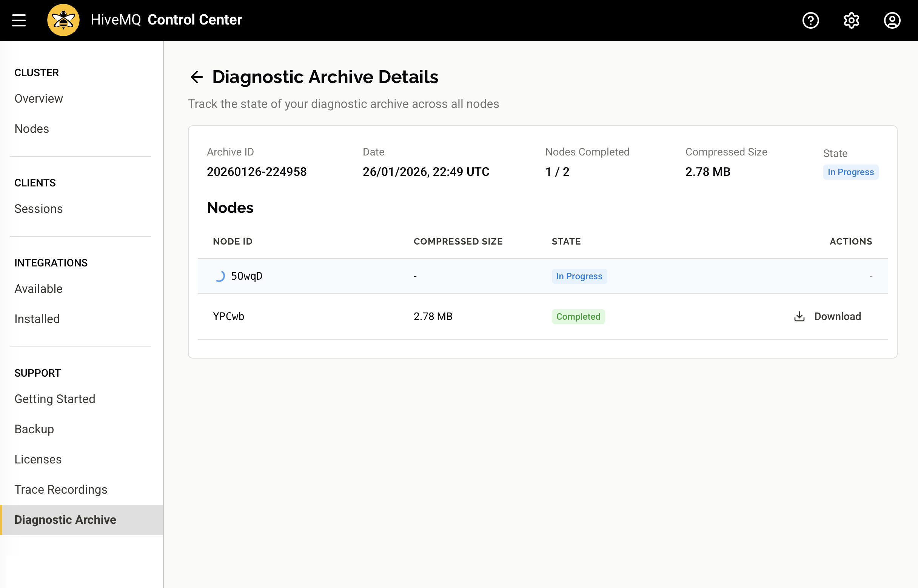Open the help menu

point(811,20)
